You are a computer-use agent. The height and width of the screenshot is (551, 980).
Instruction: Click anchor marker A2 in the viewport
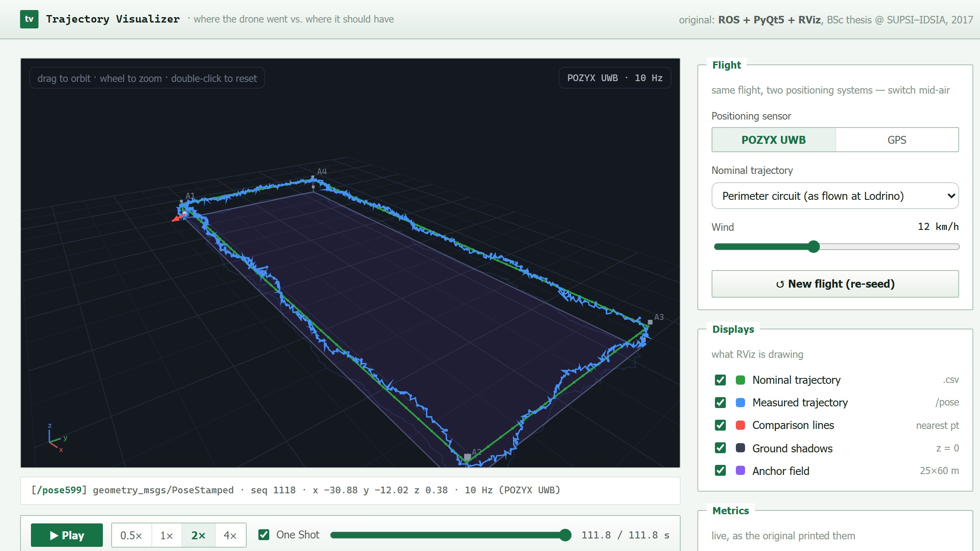[x=467, y=457]
